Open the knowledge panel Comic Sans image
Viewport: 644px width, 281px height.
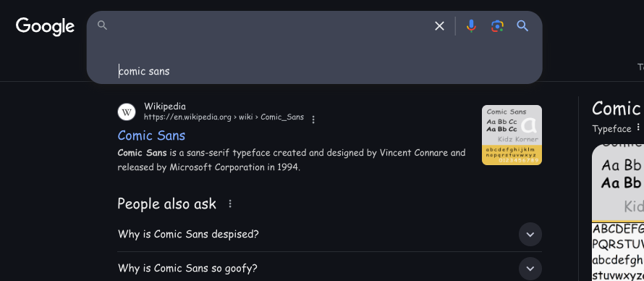click(618, 212)
